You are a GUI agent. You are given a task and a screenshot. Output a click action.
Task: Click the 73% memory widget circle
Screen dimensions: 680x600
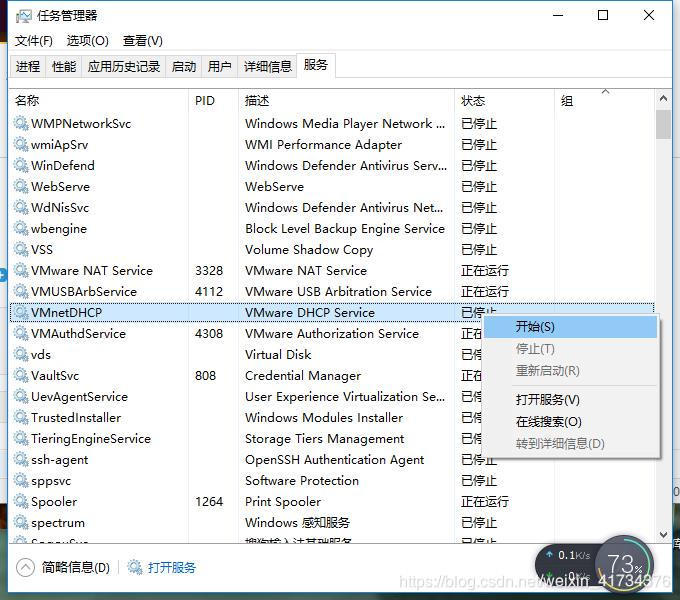coord(624,565)
